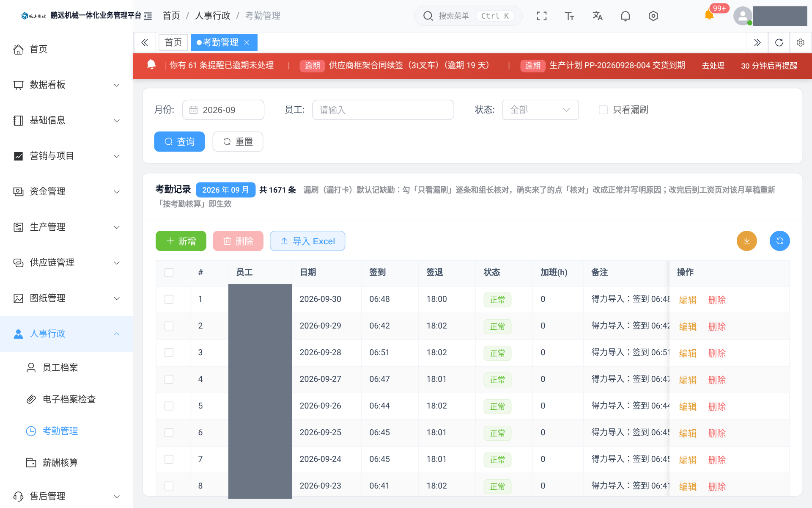812x508 pixels.
Task: Check the row for 2026-09-25
Action: point(169,433)
